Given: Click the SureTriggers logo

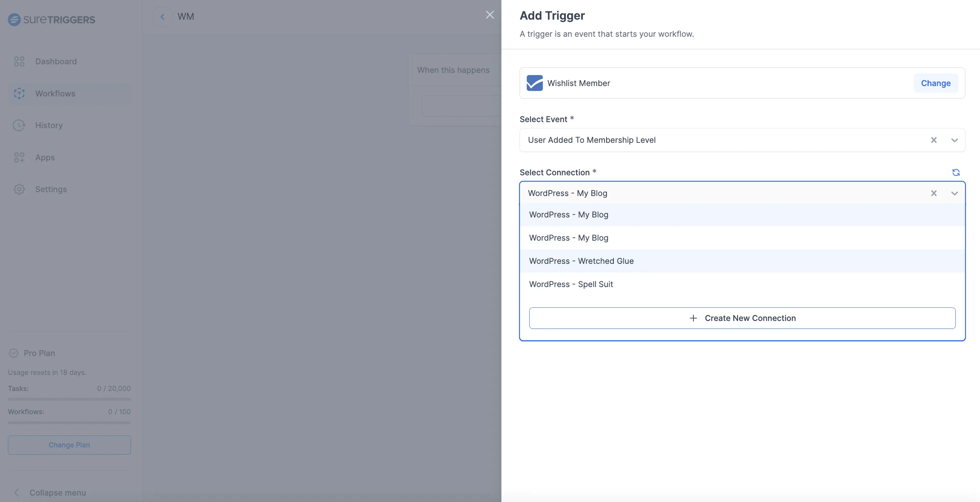Looking at the screenshot, I should click(52, 19).
